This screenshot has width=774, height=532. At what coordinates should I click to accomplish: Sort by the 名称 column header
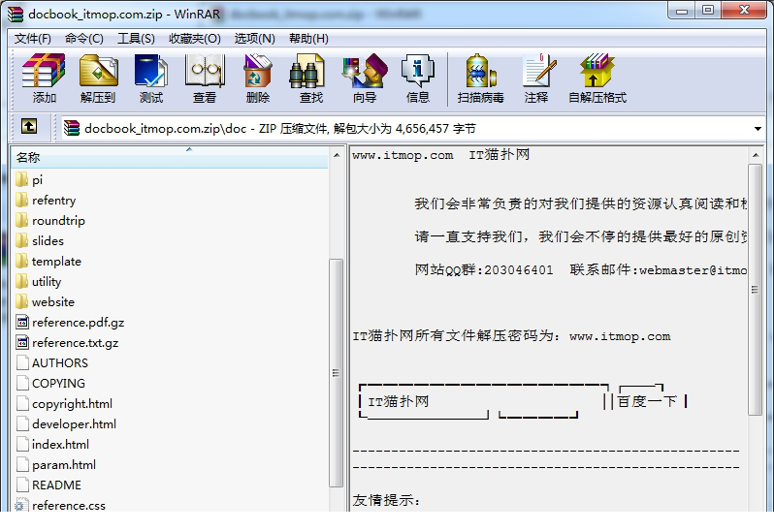pos(170,158)
